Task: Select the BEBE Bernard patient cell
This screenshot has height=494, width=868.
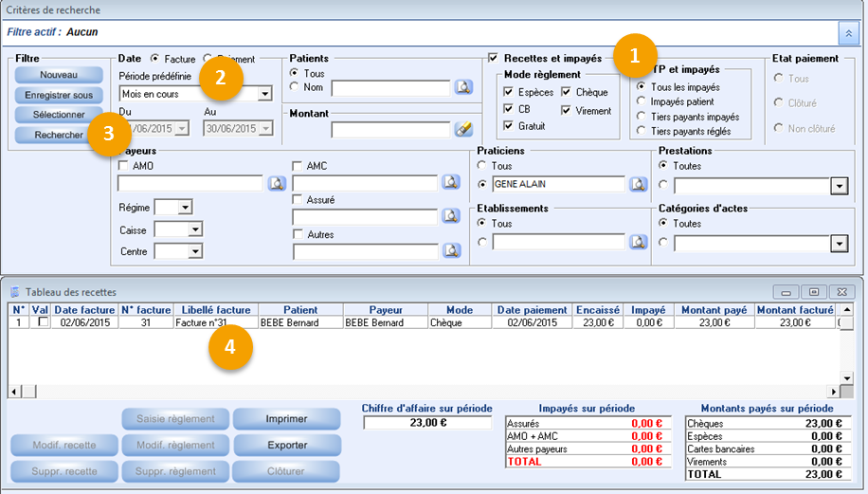Action: 300,322
